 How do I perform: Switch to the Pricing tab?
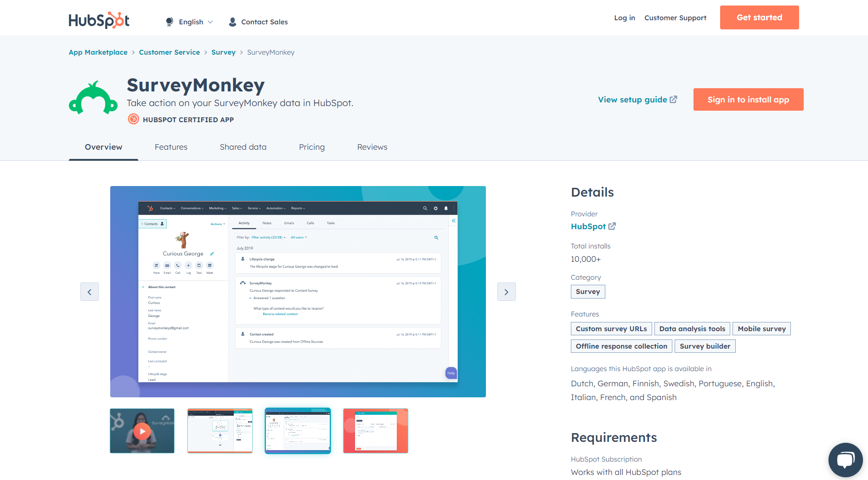(x=312, y=147)
